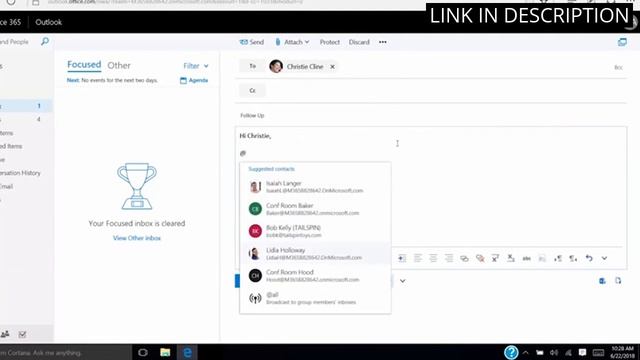Open the touch keyboard tray icon
This screenshot has height=360, width=640.
pos(598,353)
